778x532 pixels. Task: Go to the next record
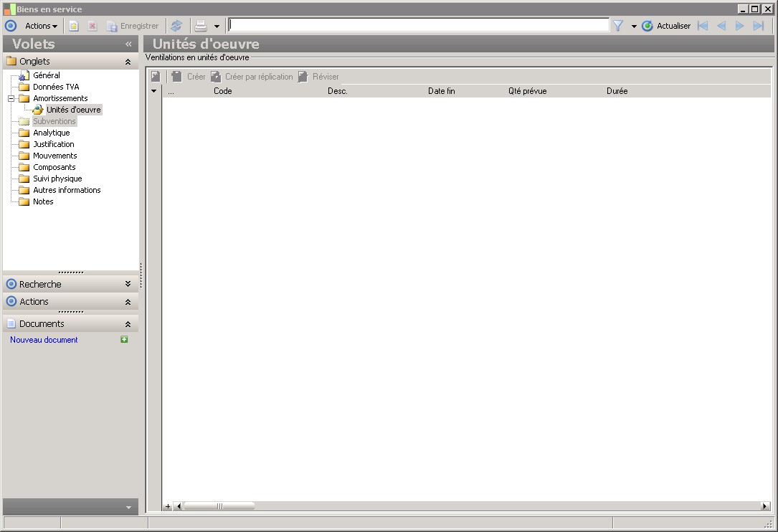[739, 26]
